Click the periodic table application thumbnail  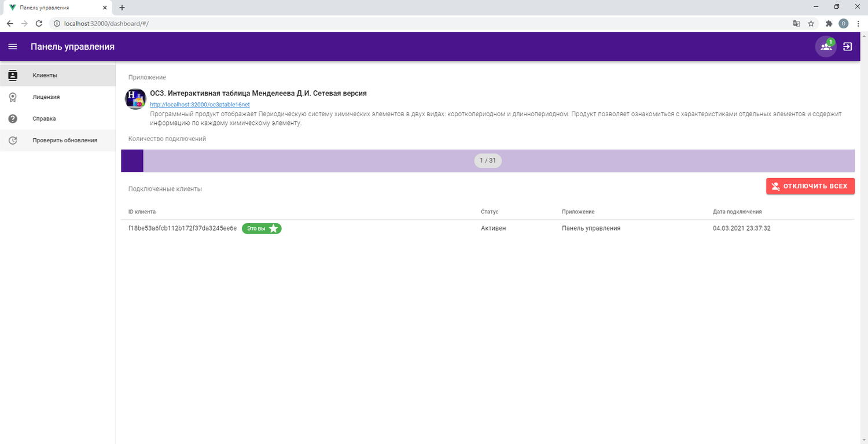(135, 99)
